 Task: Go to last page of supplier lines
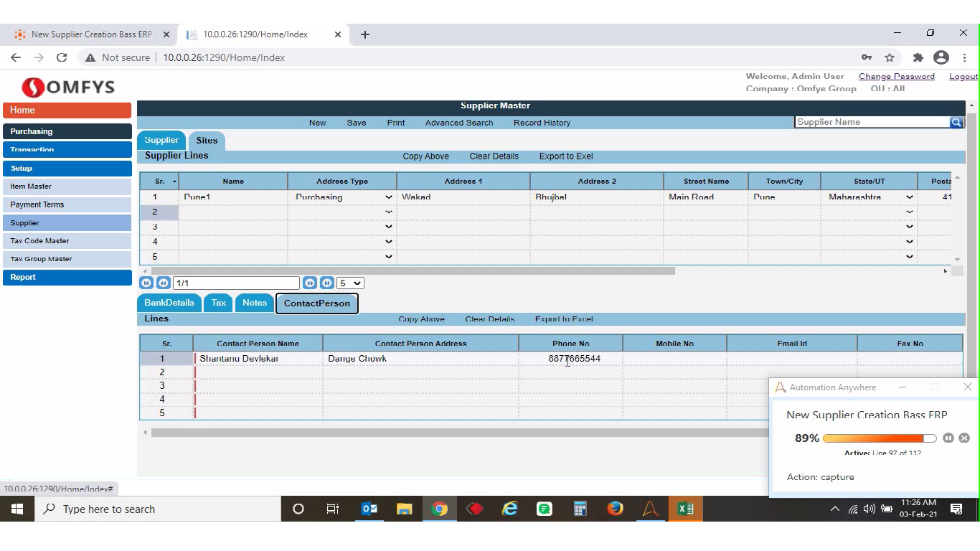pyautogui.click(x=326, y=283)
